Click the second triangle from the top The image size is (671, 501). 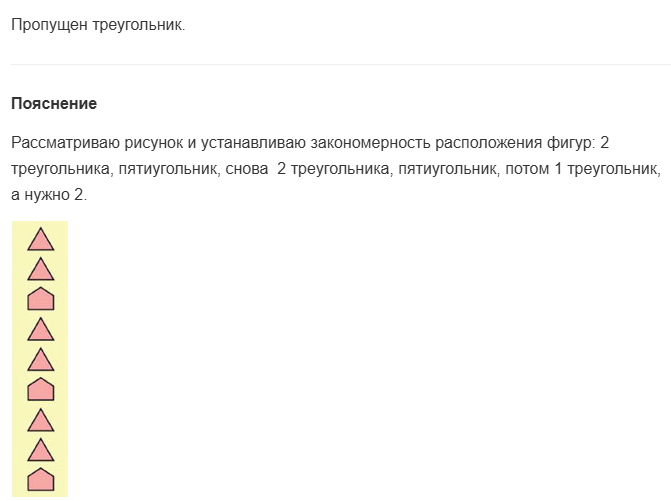pyautogui.click(x=40, y=269)
